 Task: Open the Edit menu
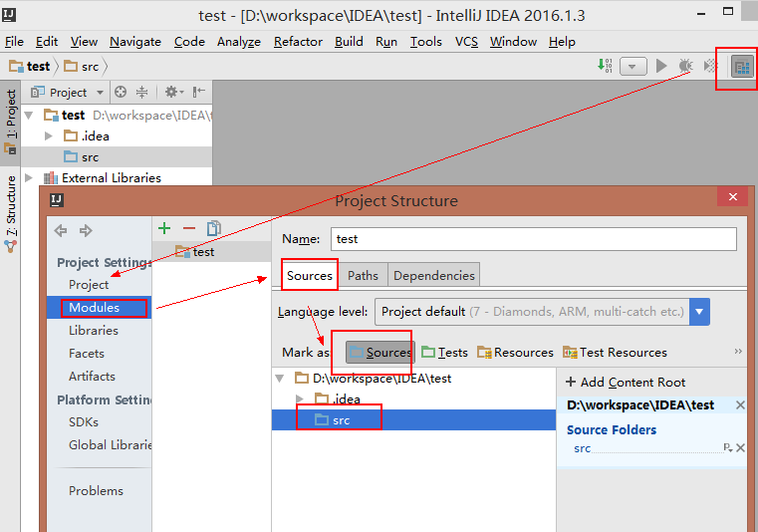pyautogui.click(x=47, y=42)
